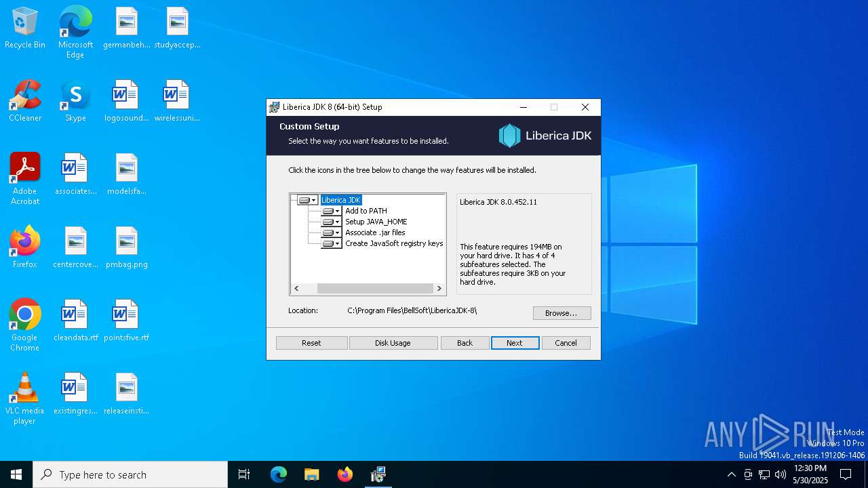The image size is (868, 488).
Task: Click the installer icon in title bar
Action: (x=275, y=107)
